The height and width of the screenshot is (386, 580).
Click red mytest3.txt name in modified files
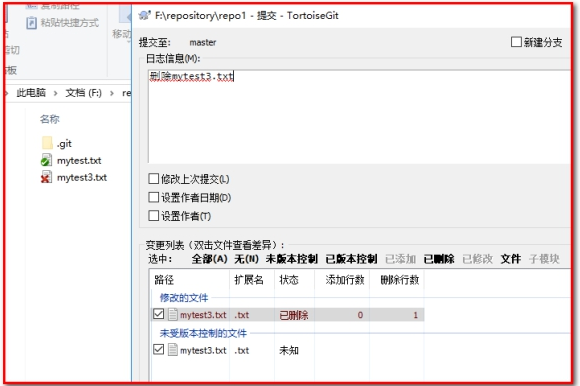[203, 315]
